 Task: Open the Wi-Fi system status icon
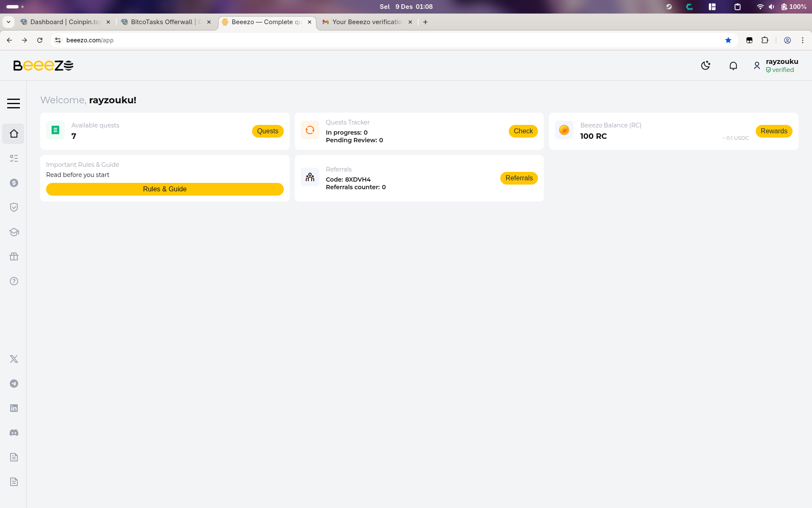pos(760,7)
